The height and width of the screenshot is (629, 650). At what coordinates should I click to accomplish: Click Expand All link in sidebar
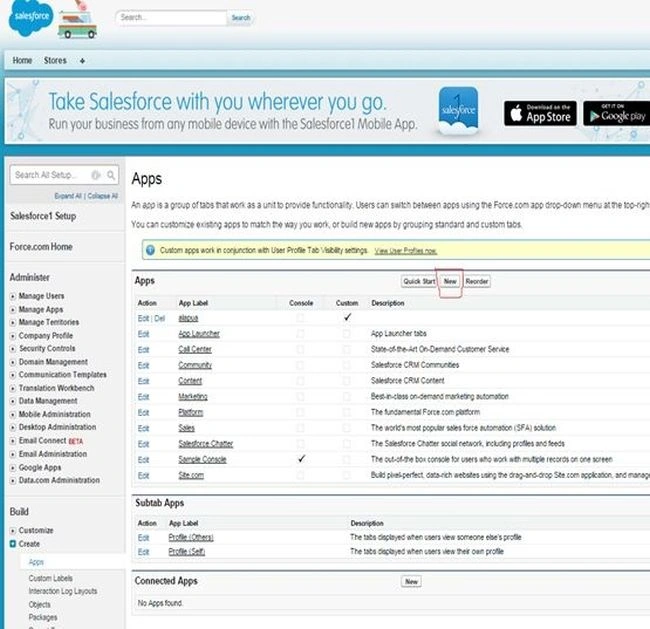tap(68, 196)
